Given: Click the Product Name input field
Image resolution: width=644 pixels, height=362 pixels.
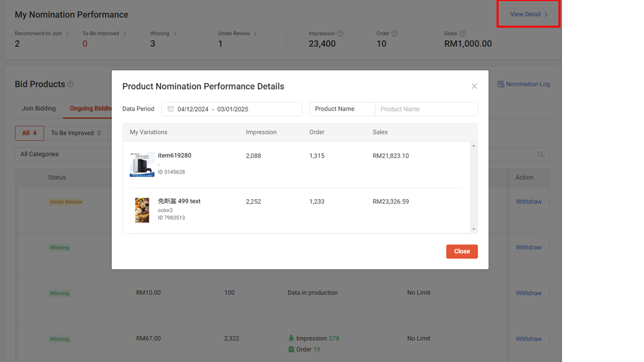Looking at the screenshot, I should [x=426, y=109].
